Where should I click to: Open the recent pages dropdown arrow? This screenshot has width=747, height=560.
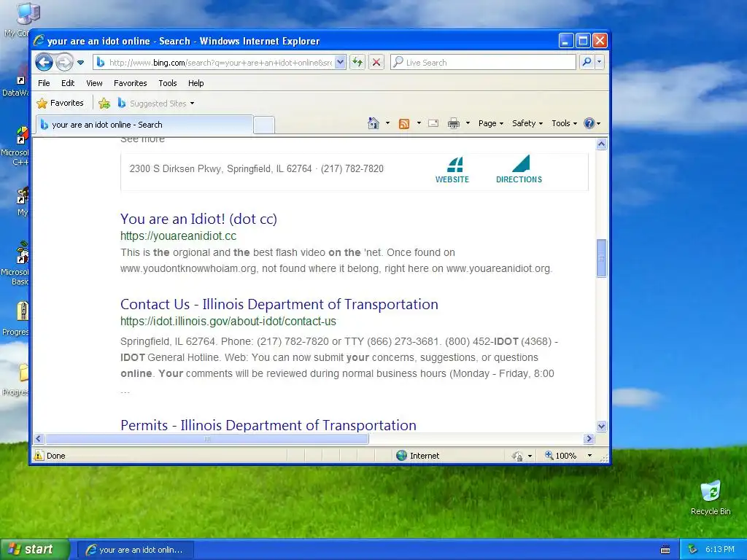pyautogui.click(x=80, y=63)
